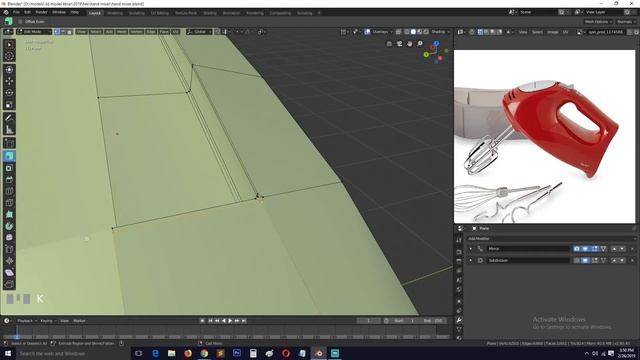Image resolution: width=640 pixels, height=360 pixels.
Task: Select the Rotate tool in left toolbar
Action: [9, 93]
